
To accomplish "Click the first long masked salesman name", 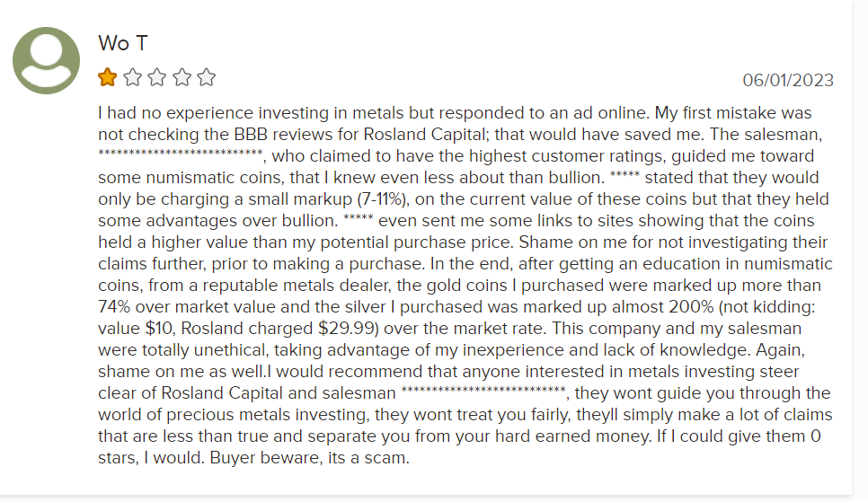I will coord(181,154).
